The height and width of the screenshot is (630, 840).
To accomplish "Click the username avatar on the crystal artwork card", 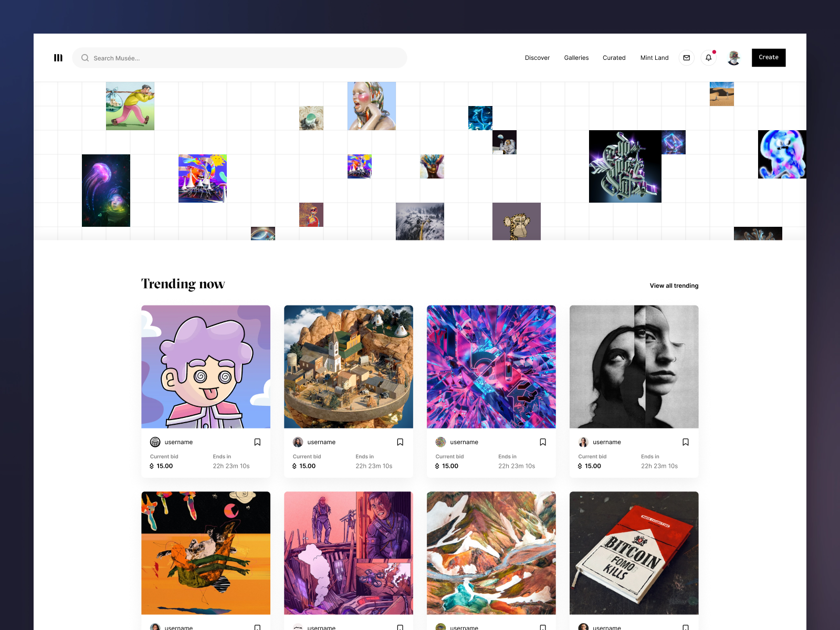I will [x=440, y=442].
